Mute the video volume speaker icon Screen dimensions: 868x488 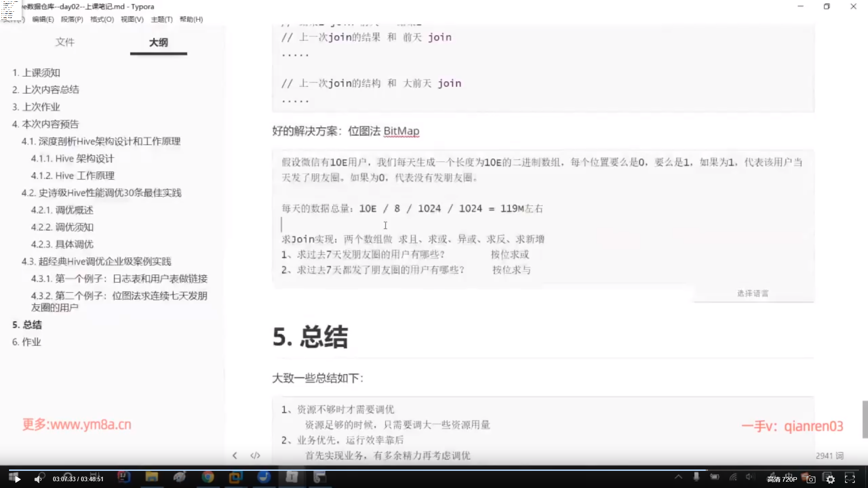coord(38,479)
